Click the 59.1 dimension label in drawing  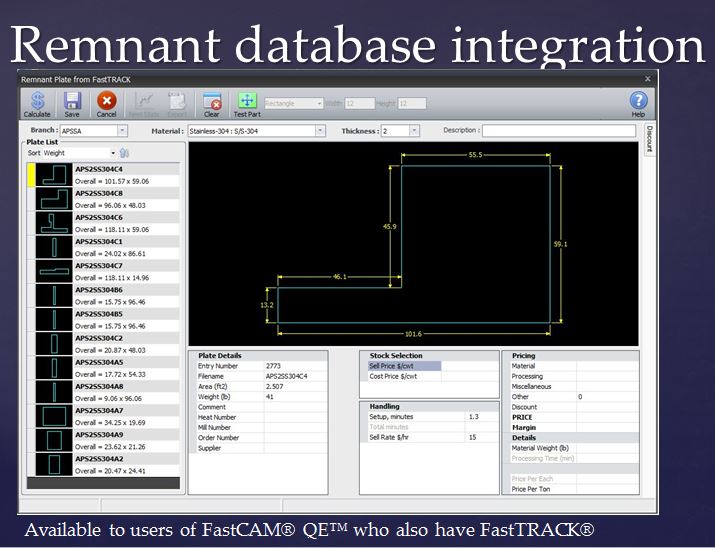pyautogui.click(x=560, y=244)
